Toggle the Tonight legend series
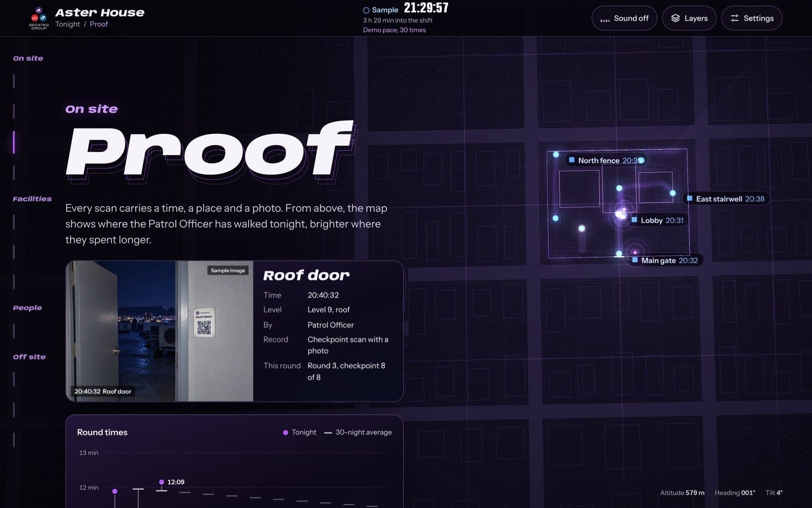 [x=300, y=432]
